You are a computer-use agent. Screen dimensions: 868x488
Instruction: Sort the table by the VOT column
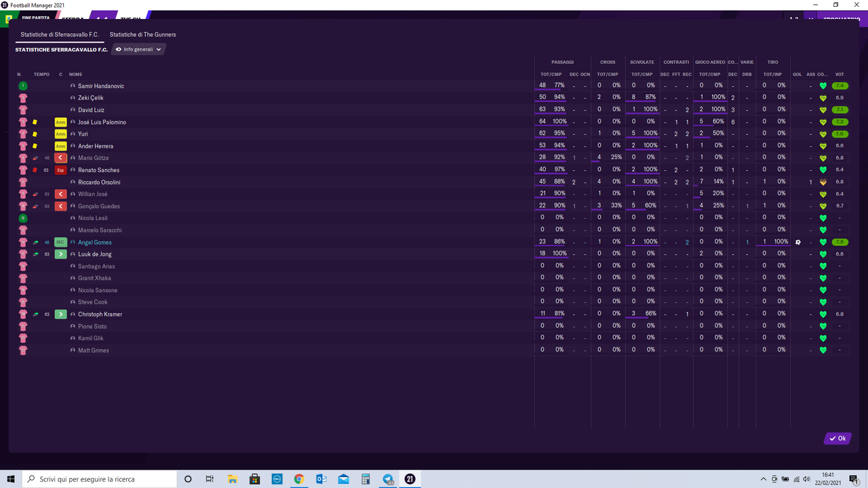(x=840, y=75)
